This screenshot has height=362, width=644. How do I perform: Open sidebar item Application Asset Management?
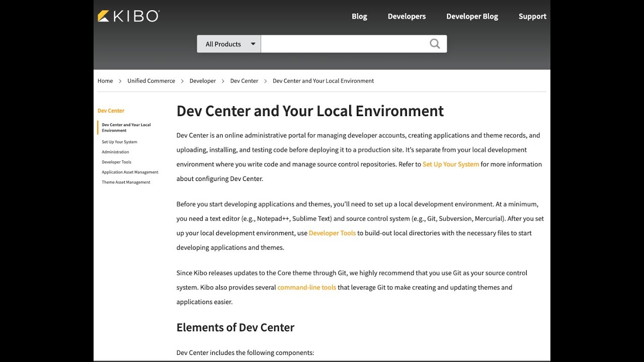coord(130,172)
